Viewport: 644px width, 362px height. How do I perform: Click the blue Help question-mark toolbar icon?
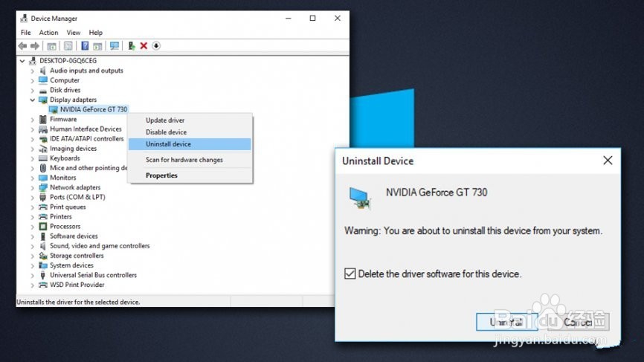click(x=85, y=46)
